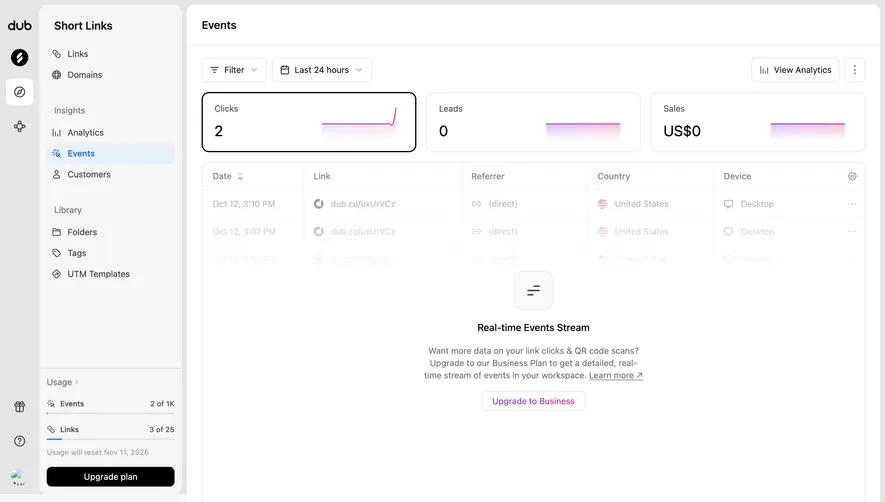Click the Oct 12, 3:10 PM date cell
885x502 pixels.
[x=244, y=204]
